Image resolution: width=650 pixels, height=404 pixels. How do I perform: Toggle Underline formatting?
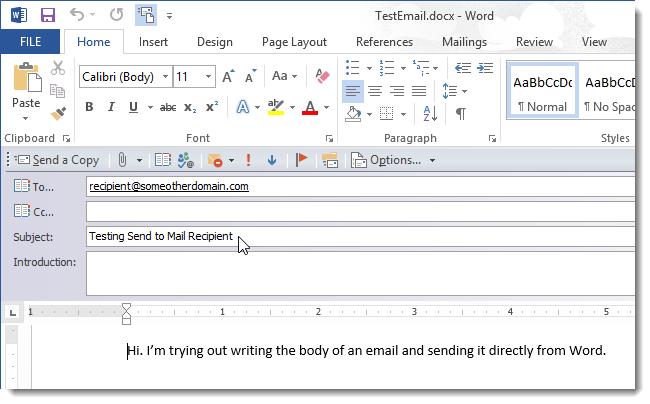click(133, 107)
